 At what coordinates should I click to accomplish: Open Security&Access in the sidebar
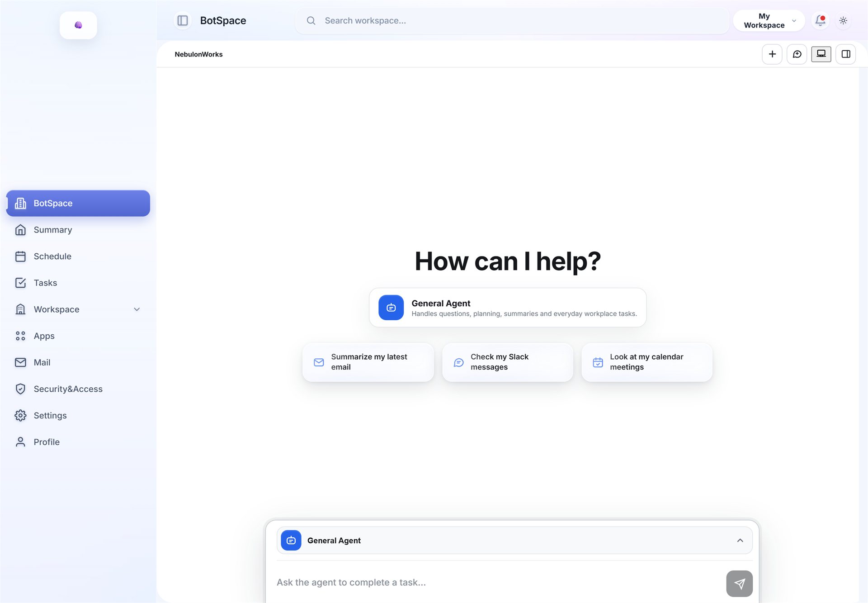pos(78,389)
